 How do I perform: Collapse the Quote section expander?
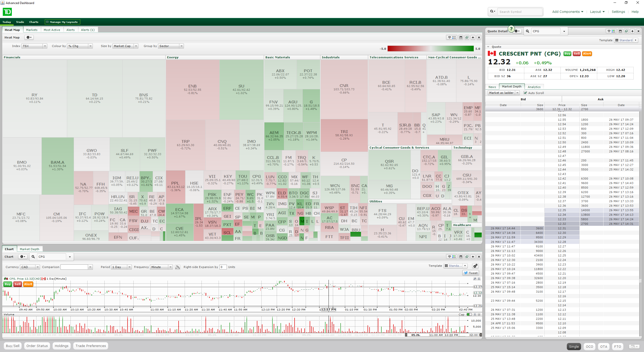pos(488,47)
